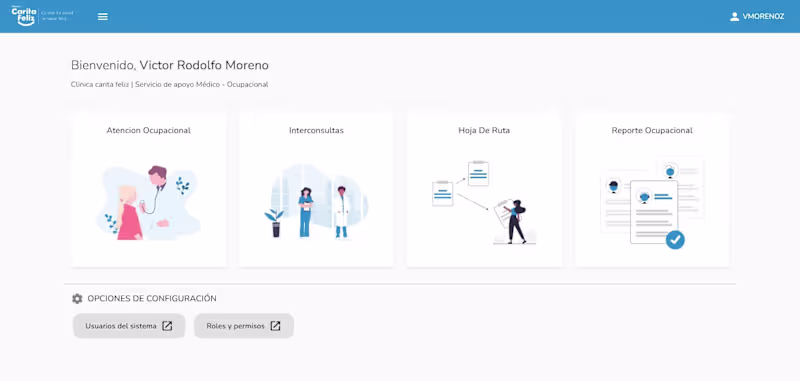The height and width of the screenshot is (381, 800).
Task: Click external-link icon on Roles y permisos
Action: coord(275,326)
